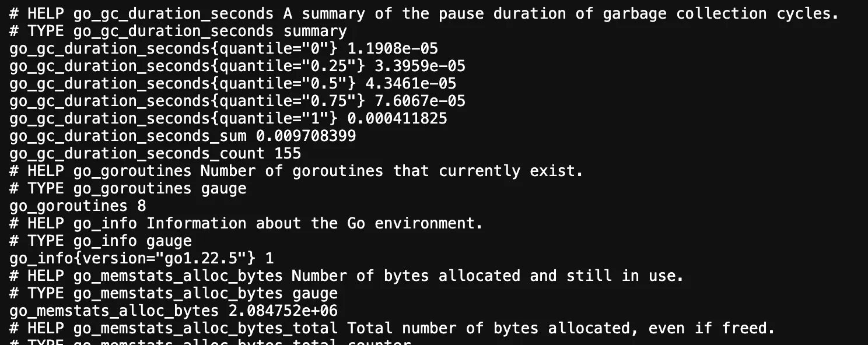Screen dimensions: 868x345
Task: Click the go_gc_duration_seconds HELP comment line
Action: (x=424, y=13)
